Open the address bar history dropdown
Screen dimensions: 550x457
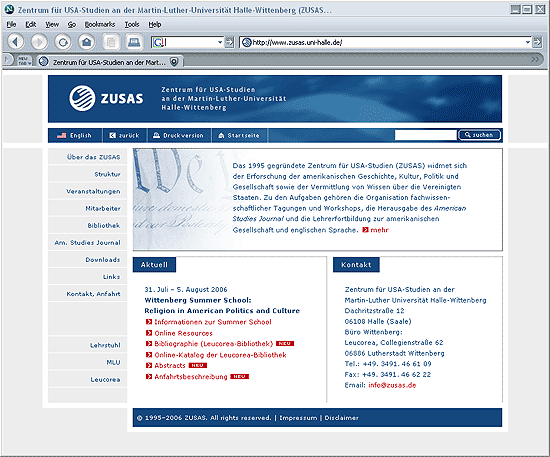(528, 42)
